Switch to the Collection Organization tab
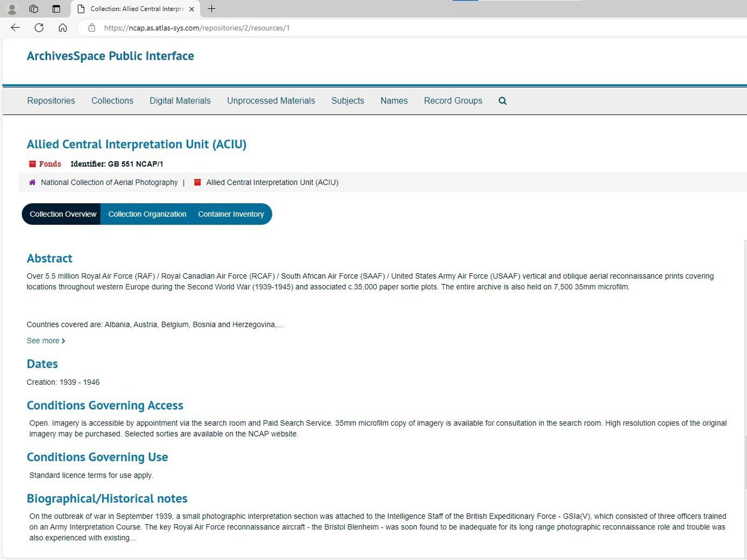The width and height of the screenshot is (747, 560). pos(147,214)
